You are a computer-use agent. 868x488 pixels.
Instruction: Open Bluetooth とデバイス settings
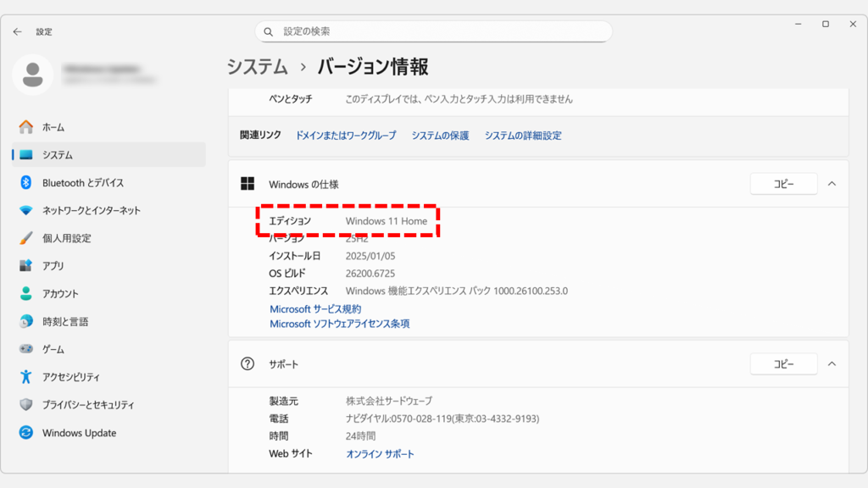click(82, 183)
